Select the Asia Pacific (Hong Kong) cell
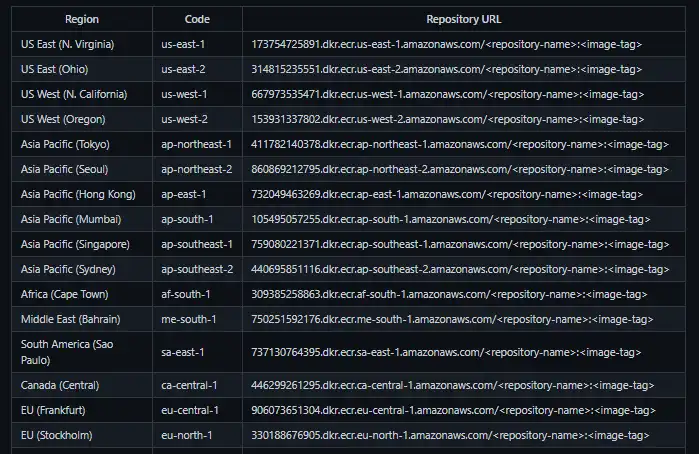Image resolution: width=699 pixels, height=454 pixels. click(82, 194)
